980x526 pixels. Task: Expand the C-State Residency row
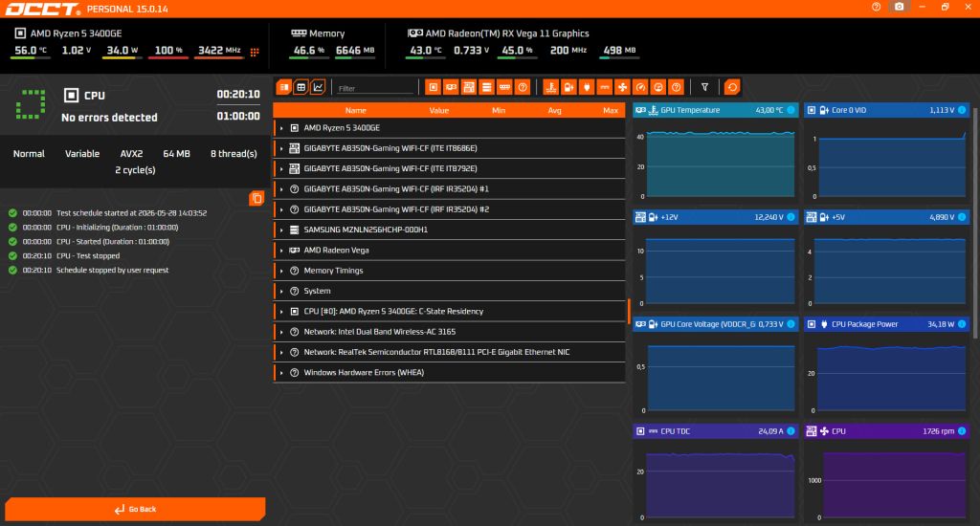tap(281, 312)
